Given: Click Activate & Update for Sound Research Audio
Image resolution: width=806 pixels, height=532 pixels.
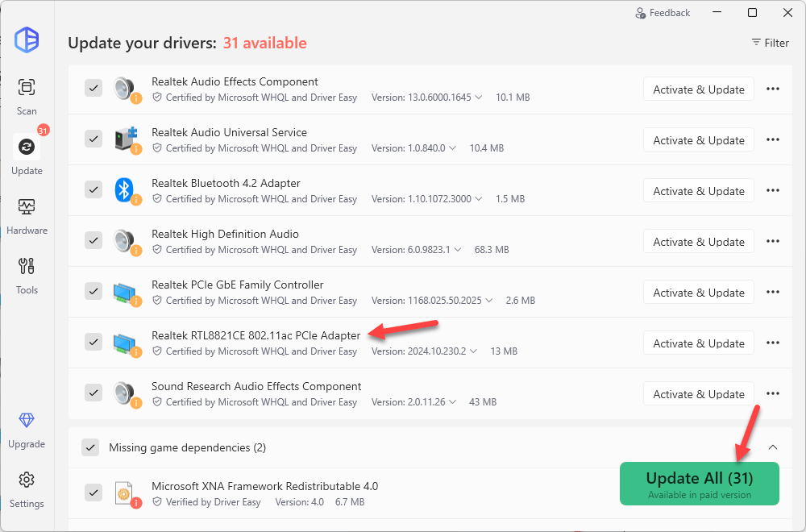Looking at the screenshot, I should point(698,393).
